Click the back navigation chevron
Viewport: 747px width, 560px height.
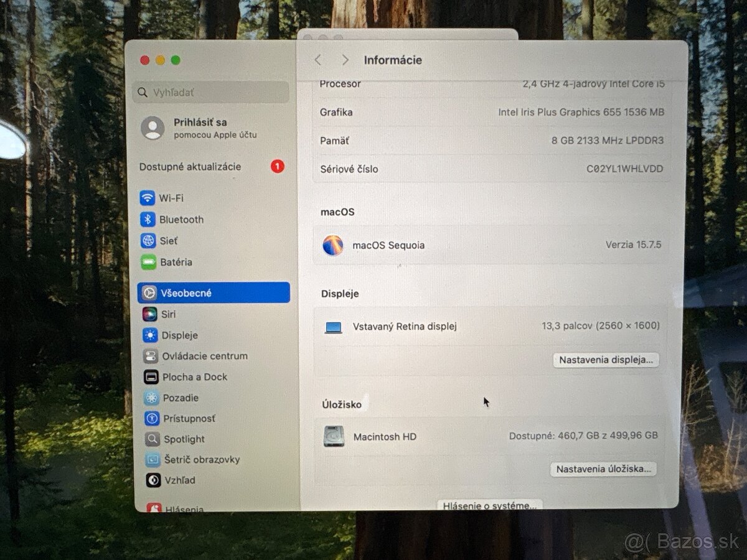coord(317,60)
